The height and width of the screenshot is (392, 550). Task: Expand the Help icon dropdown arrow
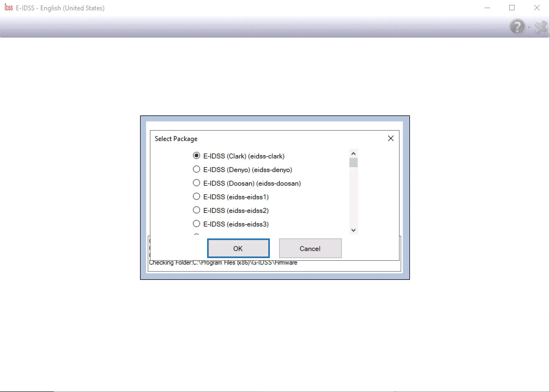pyautogui.click(x=529, y=27)
